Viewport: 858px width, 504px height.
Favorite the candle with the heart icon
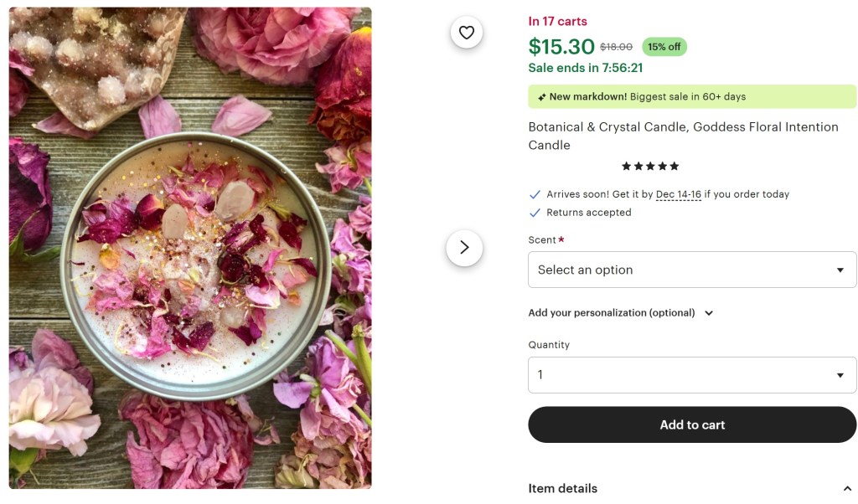tap(467, 33)
